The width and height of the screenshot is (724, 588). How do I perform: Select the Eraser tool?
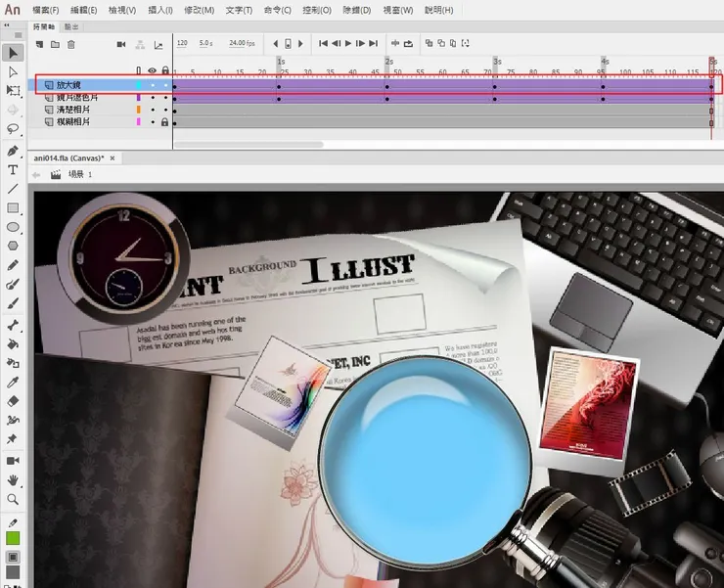pos(13,401)
